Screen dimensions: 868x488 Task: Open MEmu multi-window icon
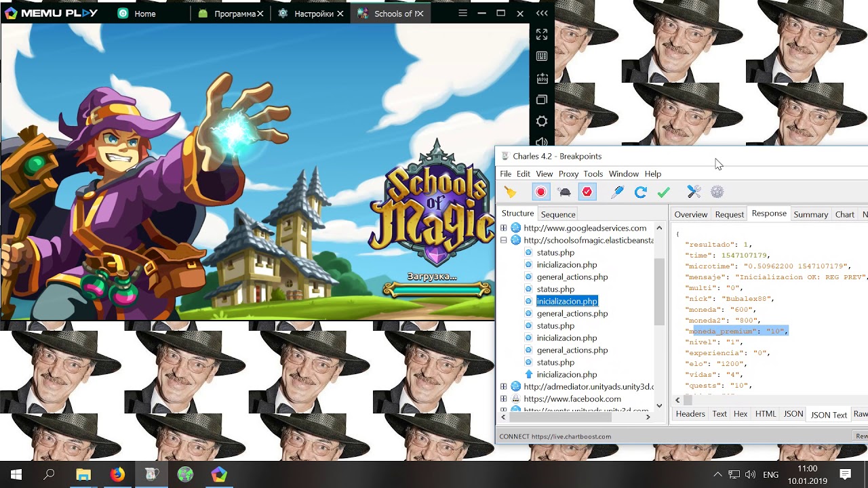(542, 100)
